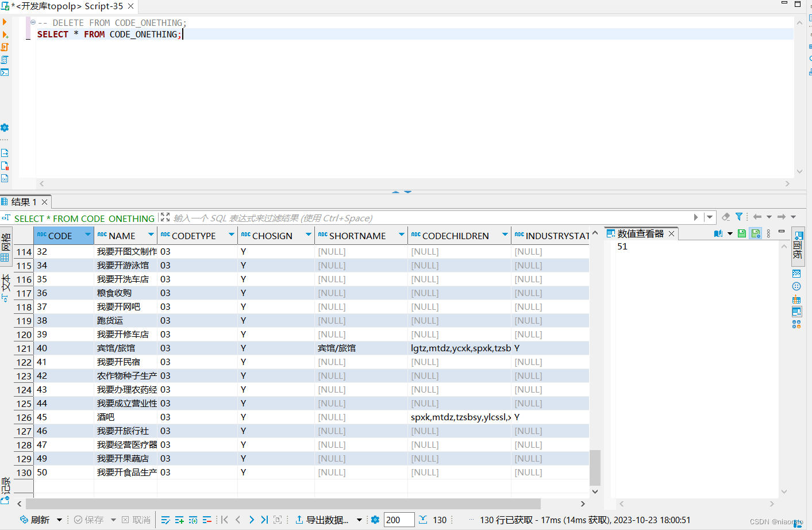
Task: Go to next row arrow
Action: coord(251,520)
